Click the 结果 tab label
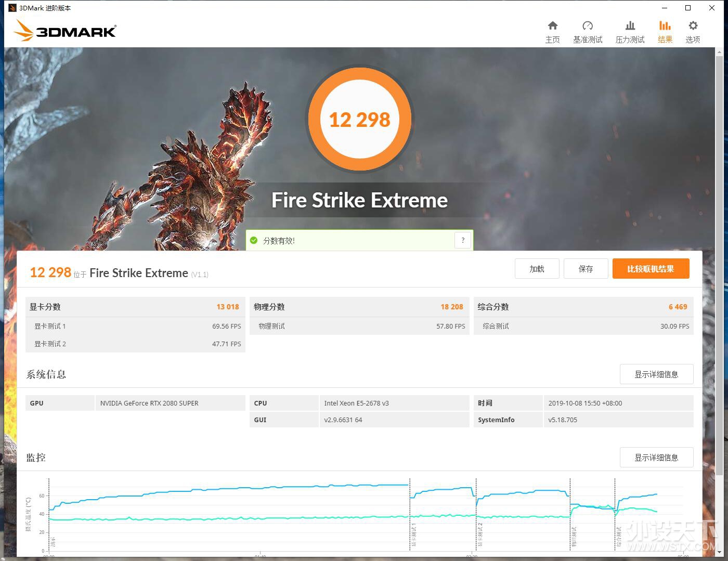Screen dimensions: 728x561 pyautogui.click(x=665, y=40)
